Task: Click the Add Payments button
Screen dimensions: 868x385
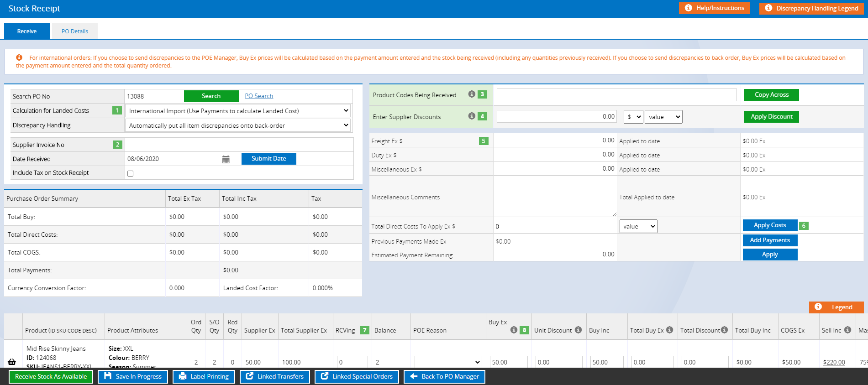Action: (x=770, y=240)
